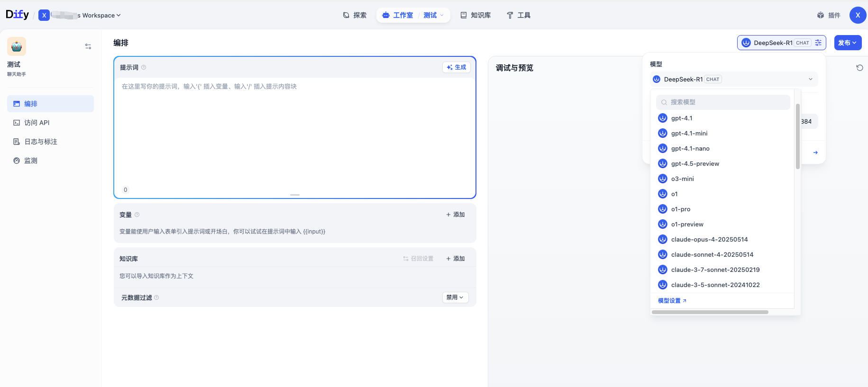Focus the 搜索模型 search field

coord(723,102)
